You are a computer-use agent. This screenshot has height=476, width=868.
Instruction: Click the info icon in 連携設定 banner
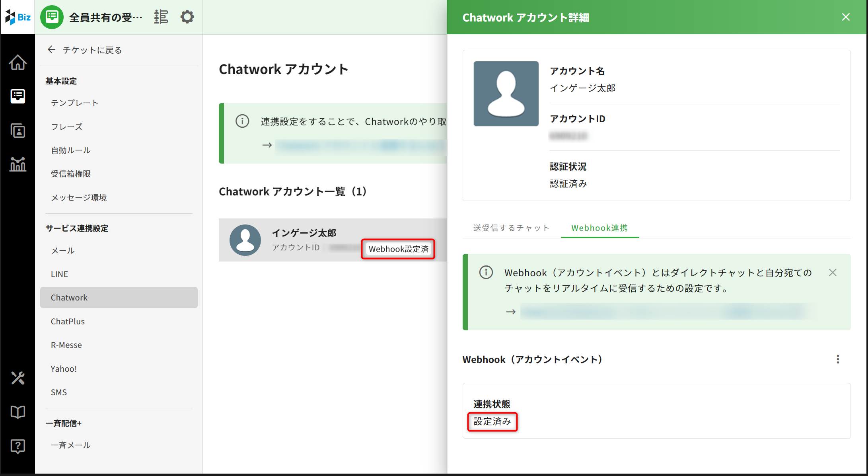[x=242, y=121]
